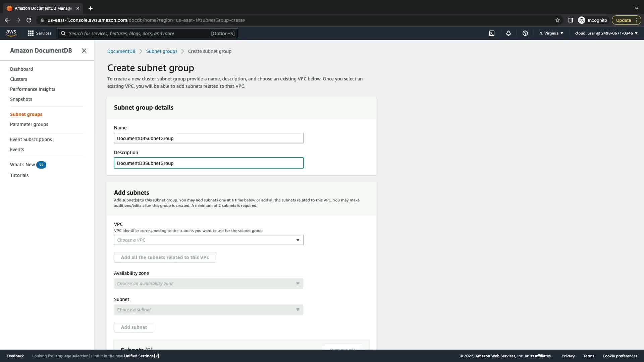Open AWS CloudShell terminal icon
644x362 pixels.
point(492,33)
